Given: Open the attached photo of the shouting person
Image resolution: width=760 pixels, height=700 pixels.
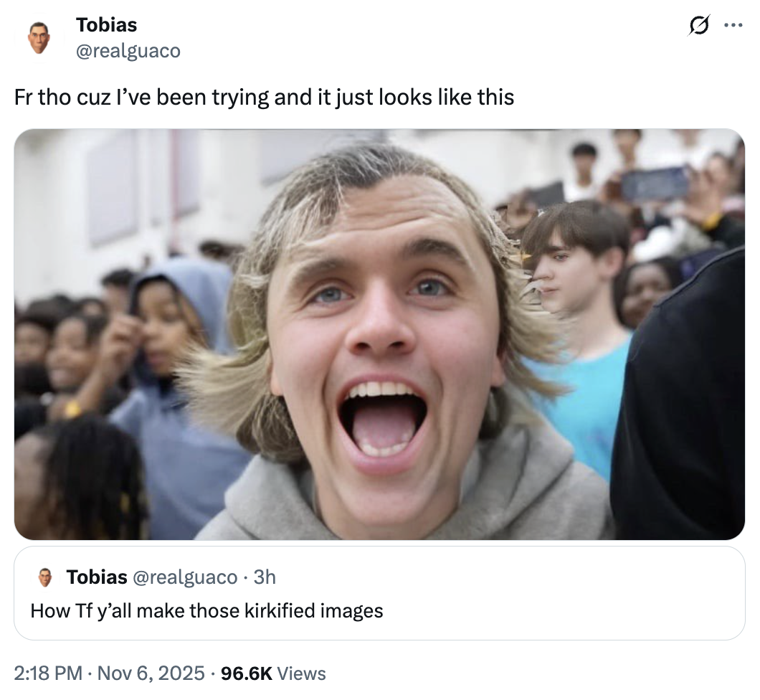Looking at the screenshot, I should click(x=379, y=334).
